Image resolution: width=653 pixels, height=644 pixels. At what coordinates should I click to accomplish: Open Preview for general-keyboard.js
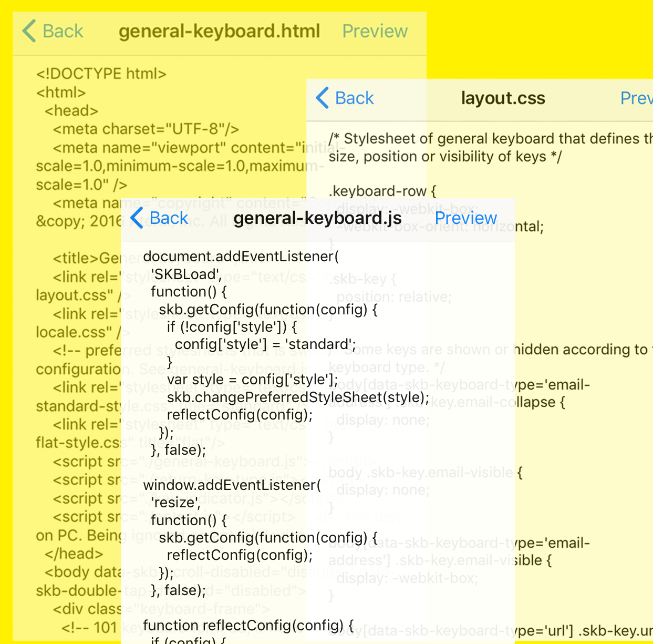465,218
